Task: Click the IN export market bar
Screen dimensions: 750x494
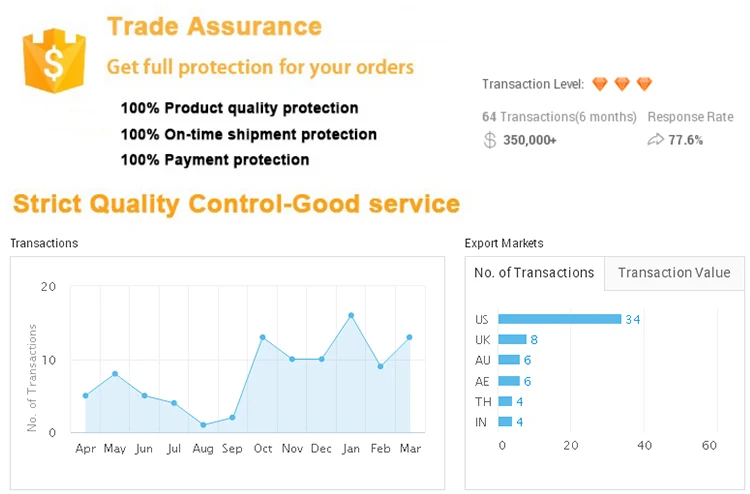Action: click(505, 421)
